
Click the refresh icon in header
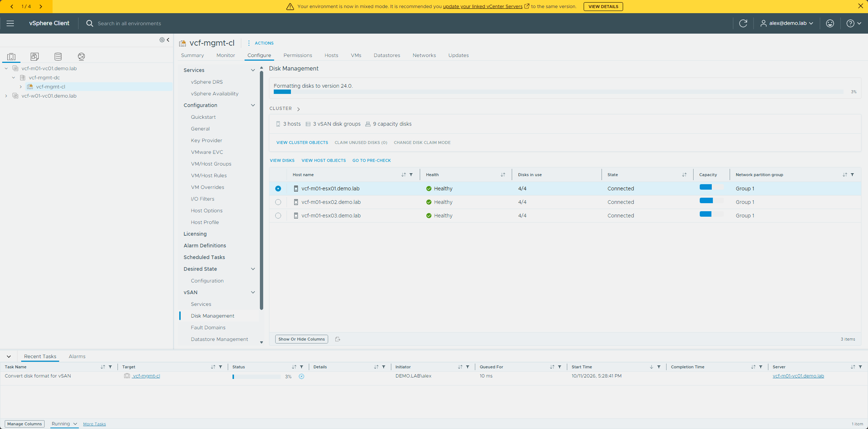[743, 23]
